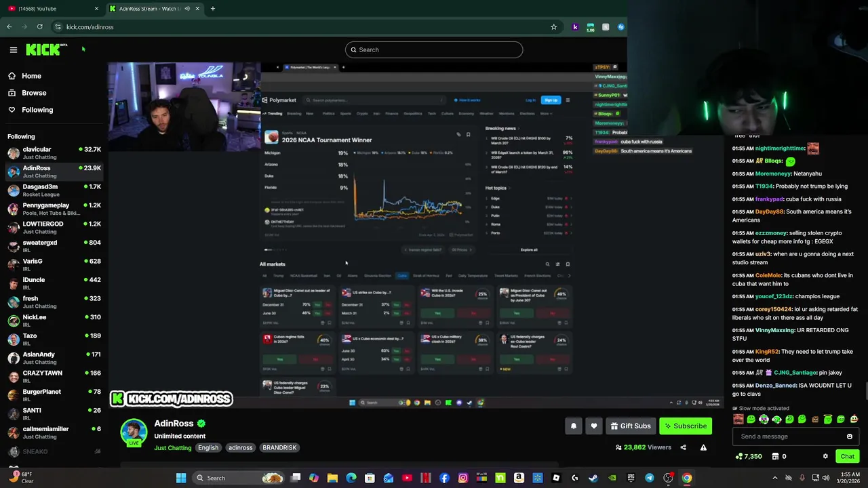Screen dimensions: 868x488
Task: Open clavicular's channel in the following list
Action: pyautogui.click(x=53, y=153)
